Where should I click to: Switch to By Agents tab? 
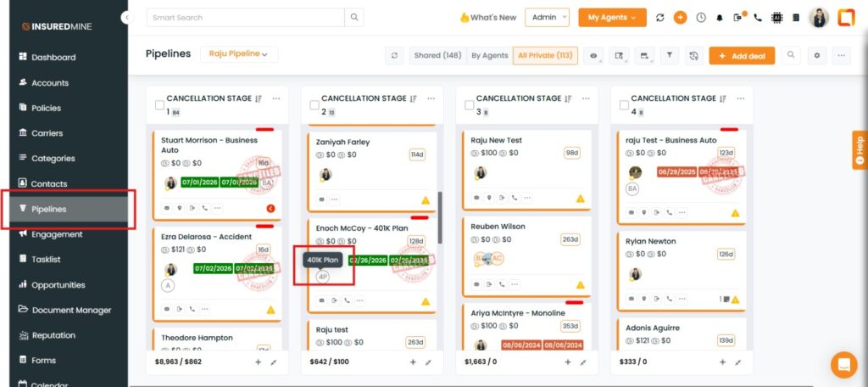489,55
